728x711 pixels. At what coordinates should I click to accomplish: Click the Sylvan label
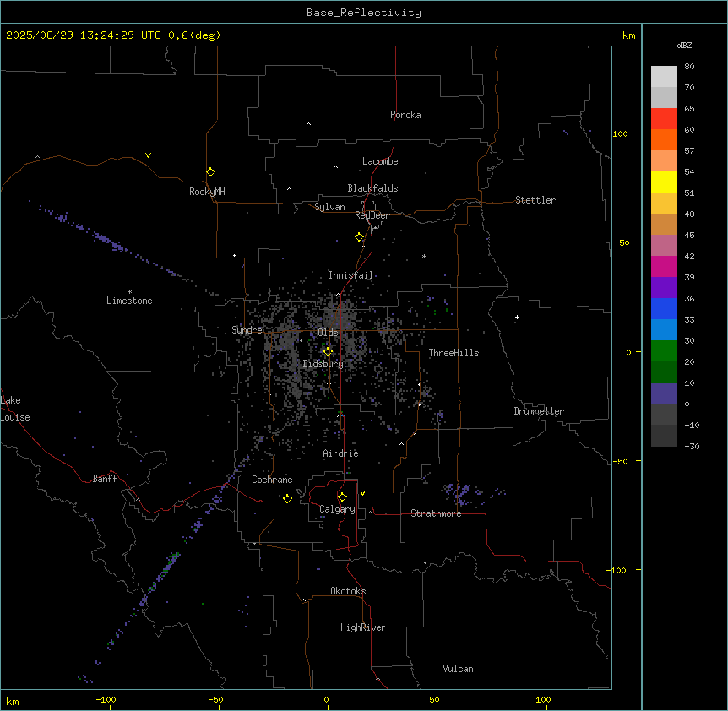(329, 207)
